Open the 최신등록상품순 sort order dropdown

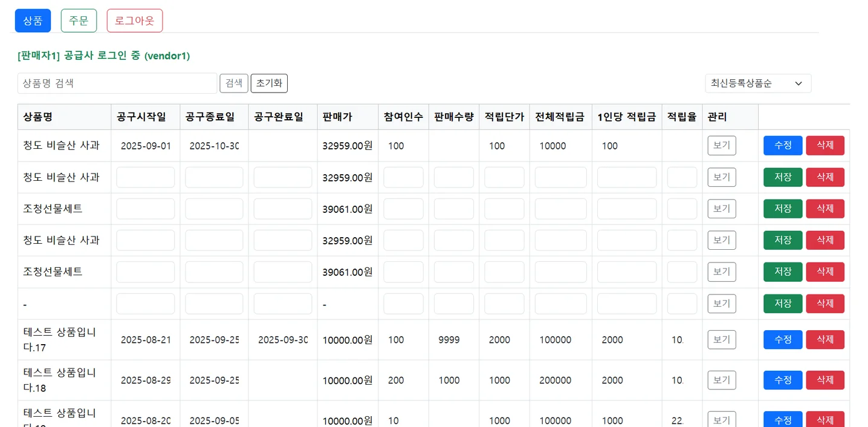pos(757,83)
